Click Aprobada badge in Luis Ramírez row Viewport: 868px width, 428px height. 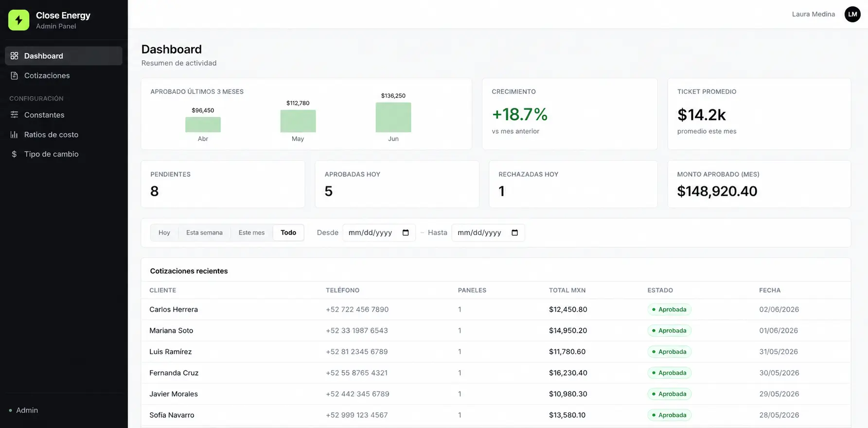point(669,352)
